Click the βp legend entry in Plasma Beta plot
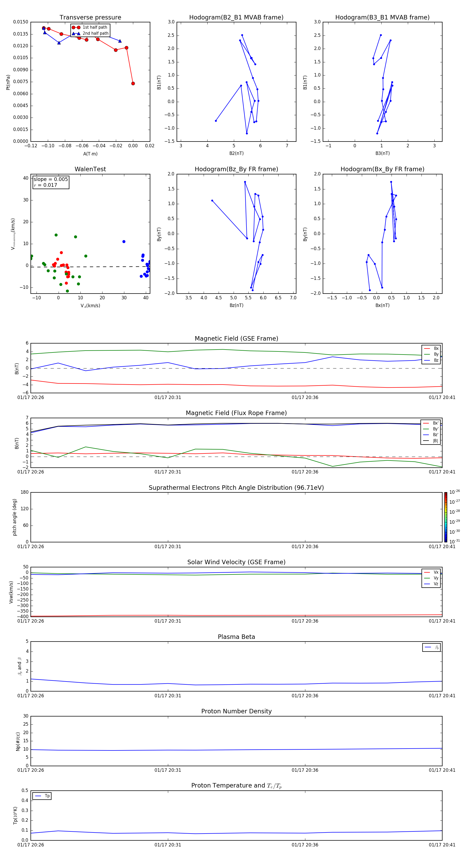The image size is (473, 868). coord(431,647)
